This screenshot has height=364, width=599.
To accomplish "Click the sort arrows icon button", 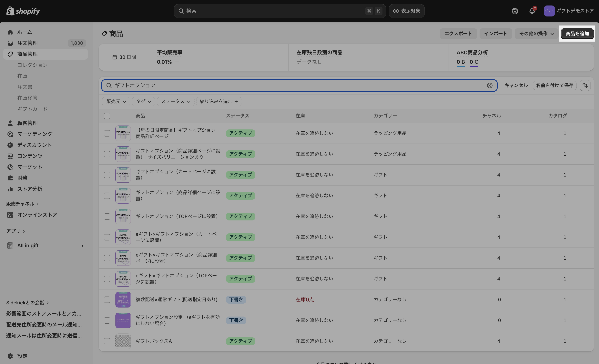I will [585, 85].
